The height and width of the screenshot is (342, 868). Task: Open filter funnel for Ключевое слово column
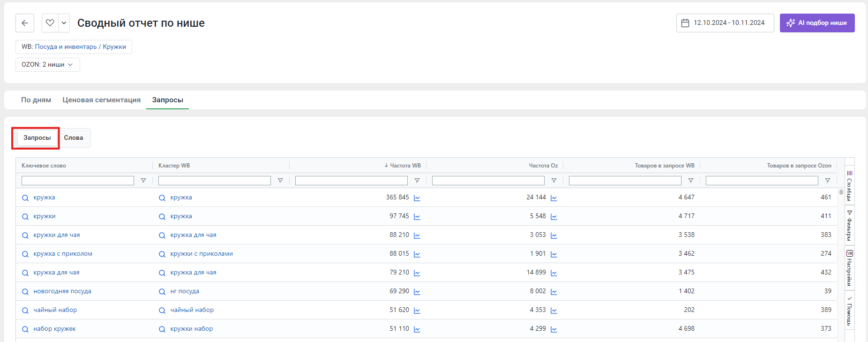pos(143,181)
